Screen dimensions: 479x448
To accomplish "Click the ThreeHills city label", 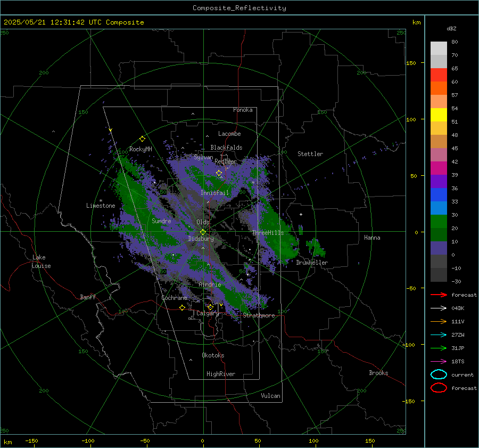I will (x=268, y=233).
